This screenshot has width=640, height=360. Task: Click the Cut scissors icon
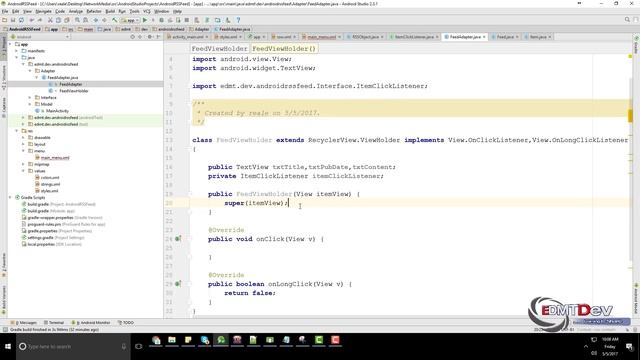pyautogui.click(x=50, y=20)
